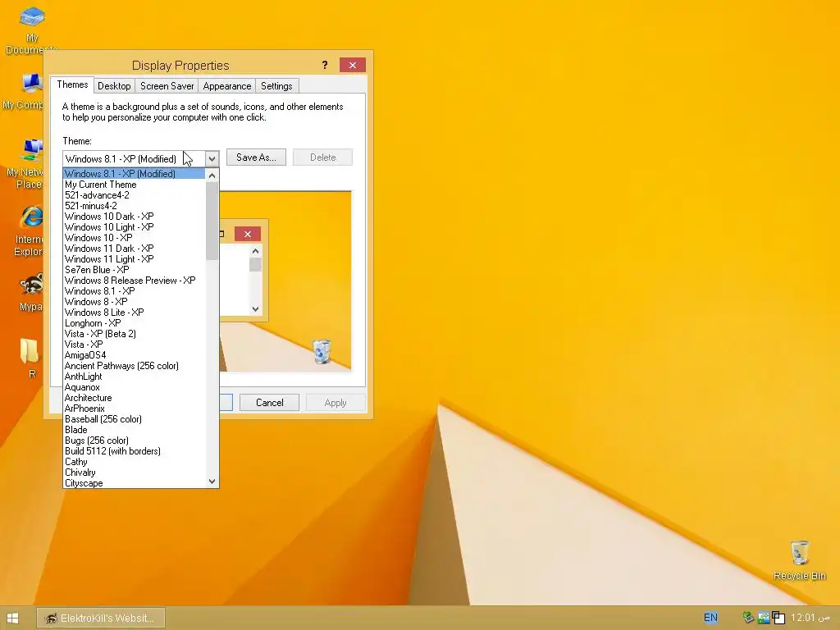The image size is (840, 630).
Task: Pick Windows 11 Dark - XP theme
Action: click(134, 249)
